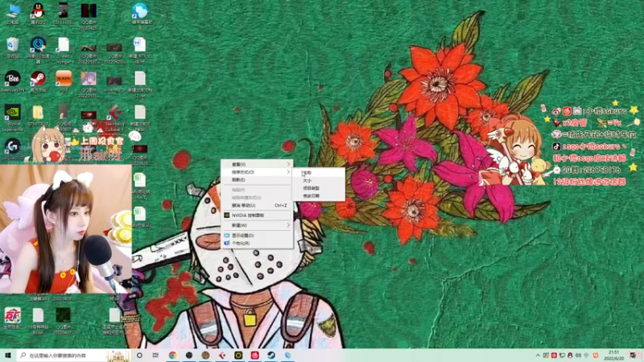Expand hidden system tray icons chevron
644x362 pixels.
[538, 356]
